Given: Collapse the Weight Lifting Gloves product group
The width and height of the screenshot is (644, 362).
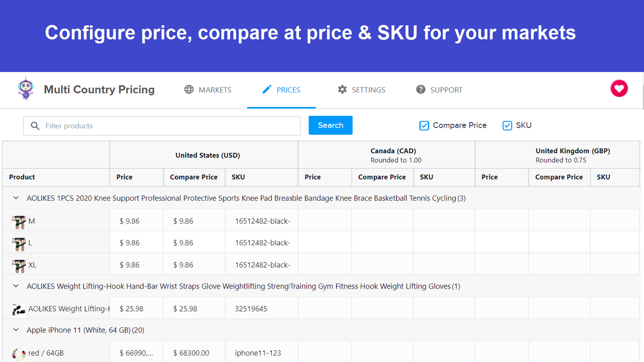Looking at the screenshot, I should point(16,286).
